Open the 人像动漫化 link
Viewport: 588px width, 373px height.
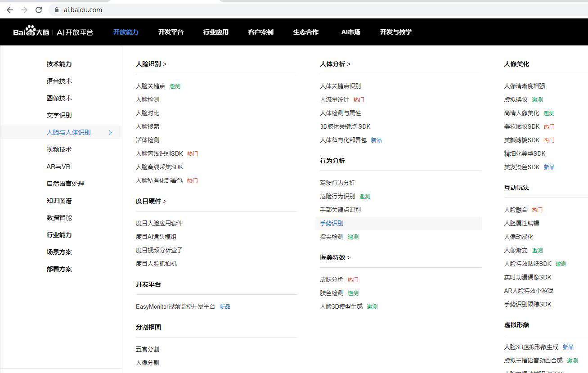519,237
